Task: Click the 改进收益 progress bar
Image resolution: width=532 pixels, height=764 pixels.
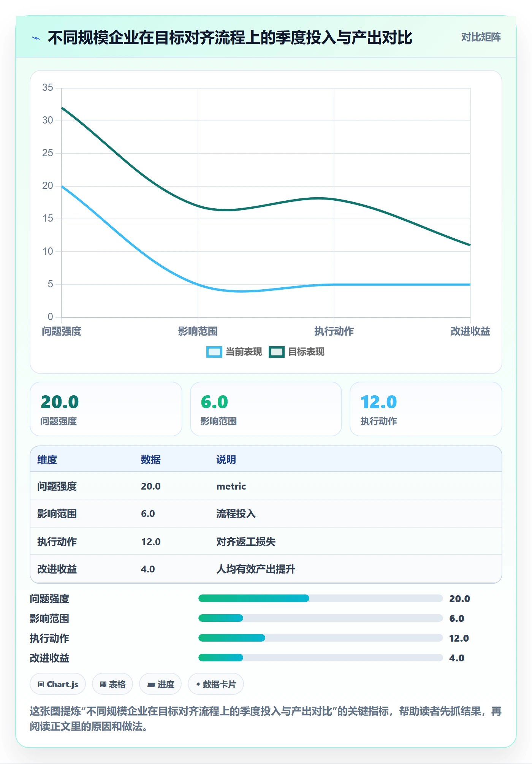Action: pyautogui.click(x=320, y=658)
